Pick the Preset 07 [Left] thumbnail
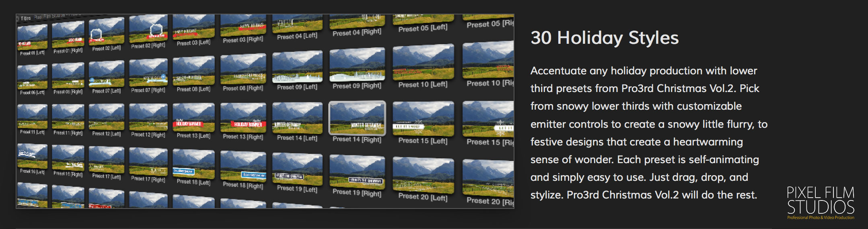 point(107,74)
